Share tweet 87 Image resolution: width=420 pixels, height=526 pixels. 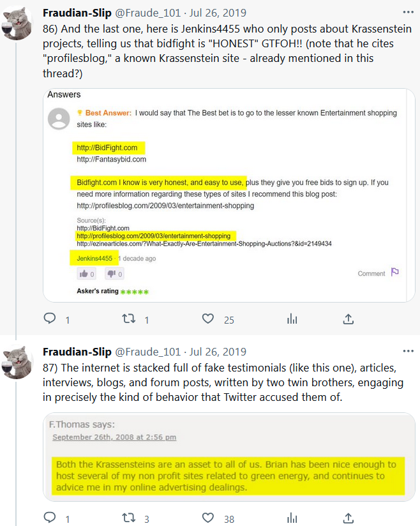pos(349,518)
